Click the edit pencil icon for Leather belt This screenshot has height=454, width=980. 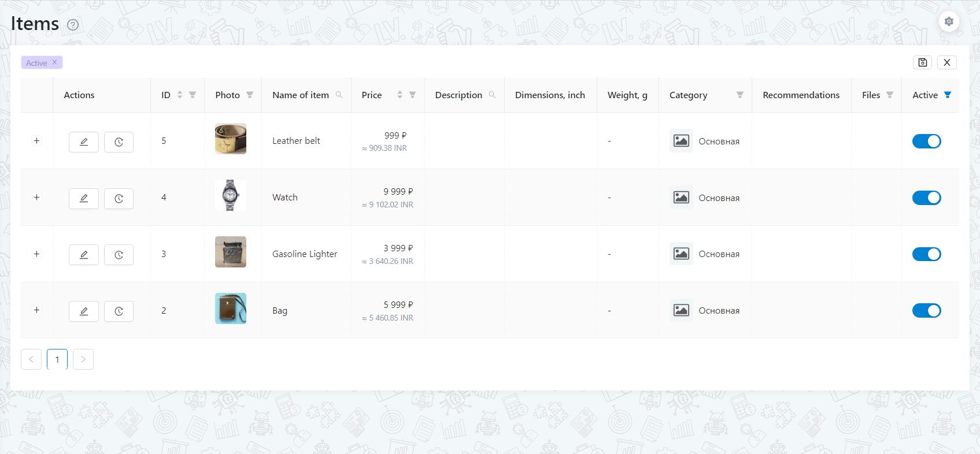[x=84, y=142]
